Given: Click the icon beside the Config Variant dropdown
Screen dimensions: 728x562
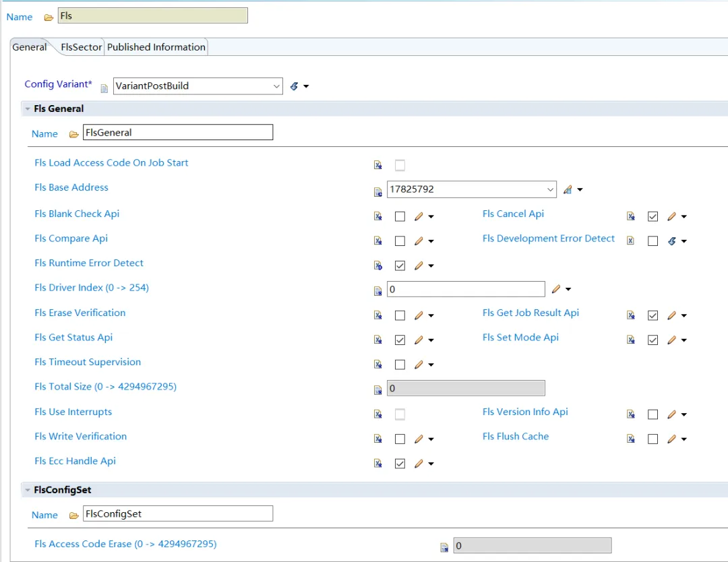Looking at the screenshot, I should pos(295,86).
